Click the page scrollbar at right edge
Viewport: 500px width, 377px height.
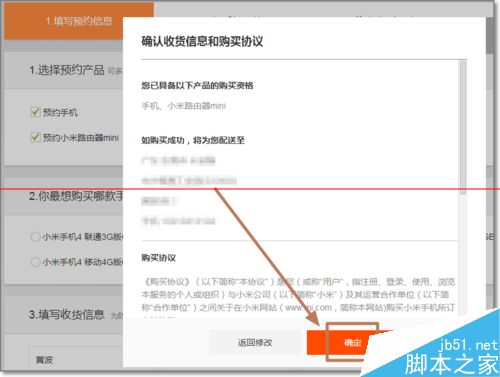490,36
